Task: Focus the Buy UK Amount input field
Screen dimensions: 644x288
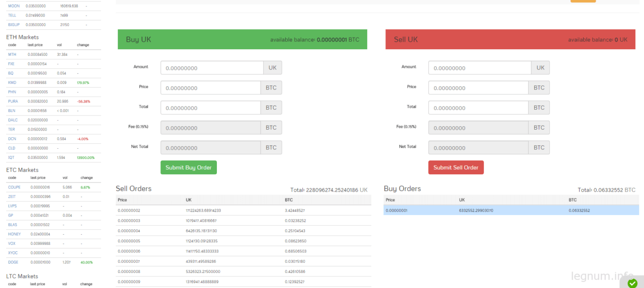Action: click(x=212, y=68)
